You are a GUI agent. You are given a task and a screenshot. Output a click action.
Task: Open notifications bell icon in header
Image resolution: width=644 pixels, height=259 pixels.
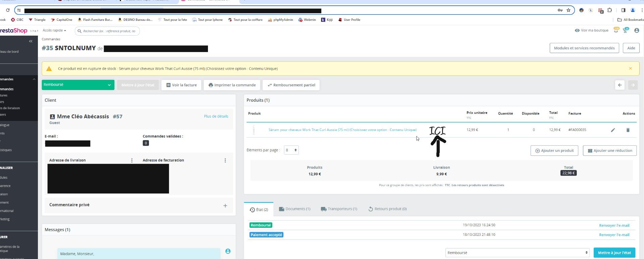point(616,30)
